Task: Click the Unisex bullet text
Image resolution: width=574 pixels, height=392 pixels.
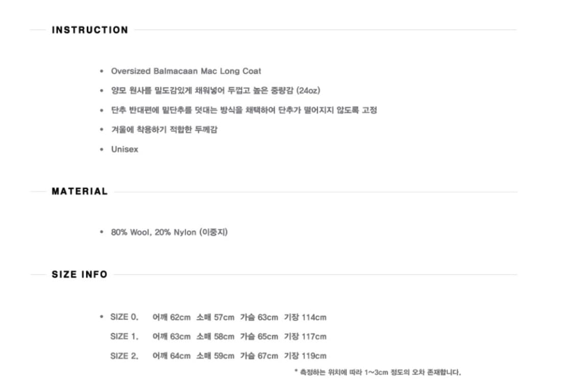Action: click(x=124, y=149)
